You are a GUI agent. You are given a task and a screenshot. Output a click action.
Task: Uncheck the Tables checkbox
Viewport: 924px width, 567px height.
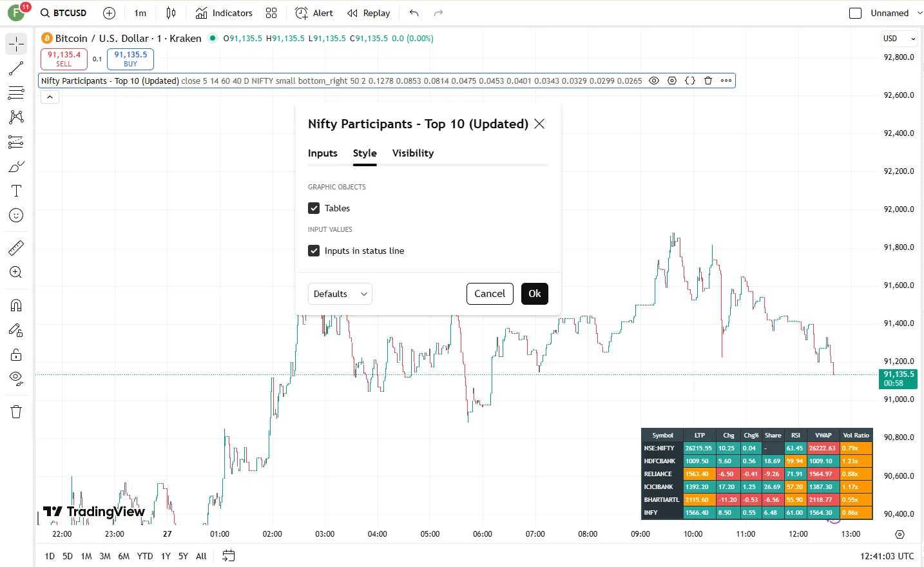[314, 208]
